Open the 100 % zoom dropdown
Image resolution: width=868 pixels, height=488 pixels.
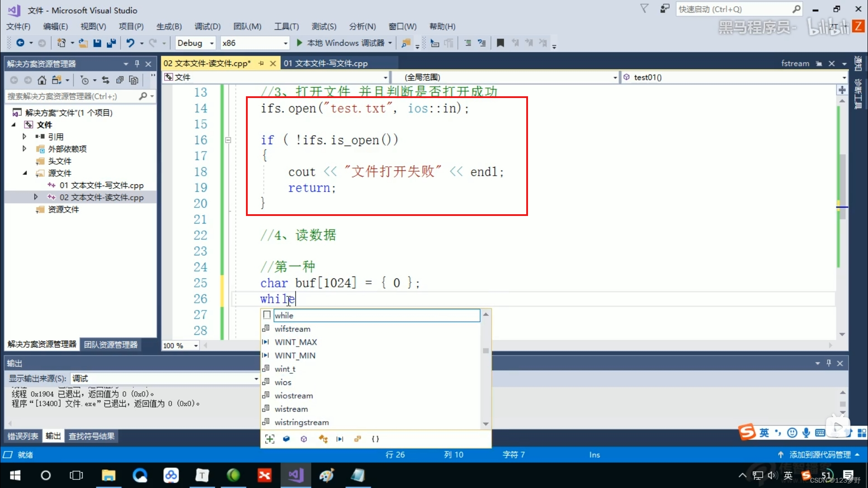(196, 346)
